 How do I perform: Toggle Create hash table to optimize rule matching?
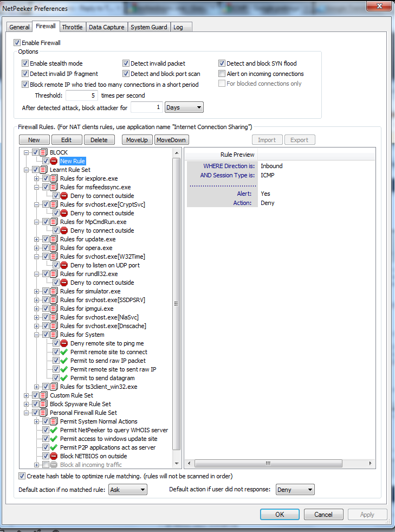click(x=22, y=476)
